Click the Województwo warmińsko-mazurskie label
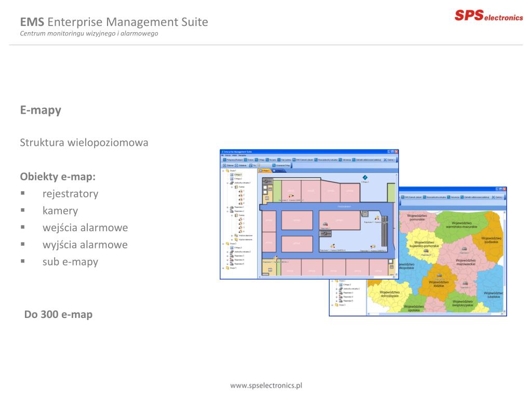The image size is (532, 399). pos(461,224)
